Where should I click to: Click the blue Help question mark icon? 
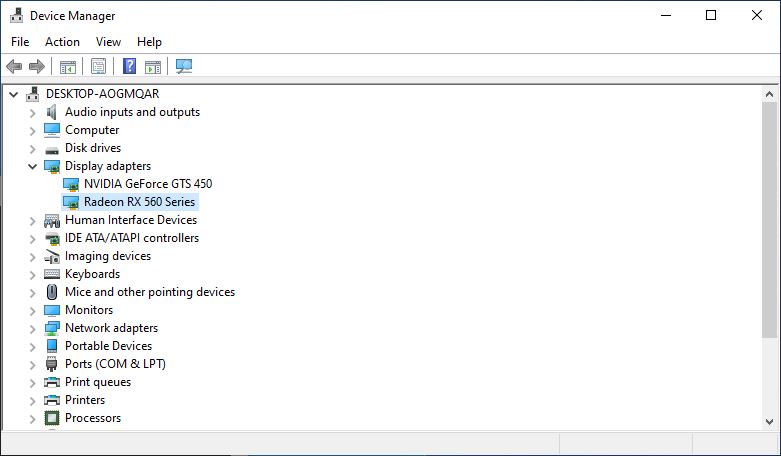tap(129, 67)
